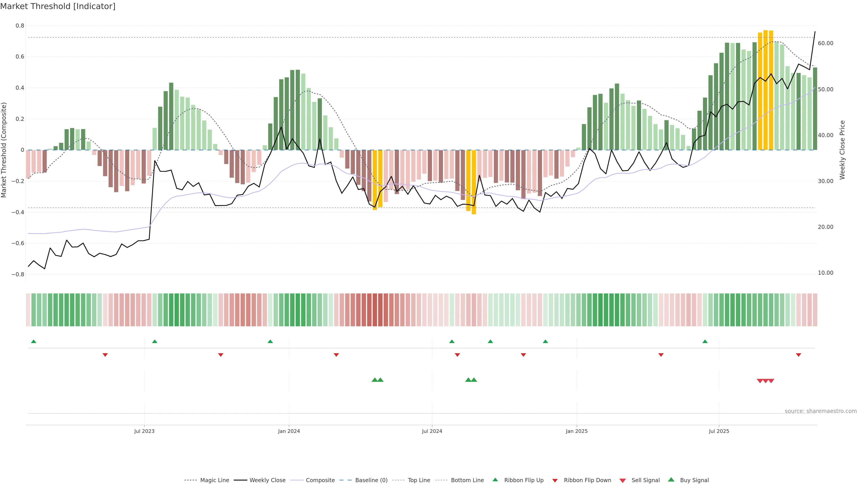Click the Market Threshold [Indicator] title
This screenshot has height=488, width=868.
point(58,6)
